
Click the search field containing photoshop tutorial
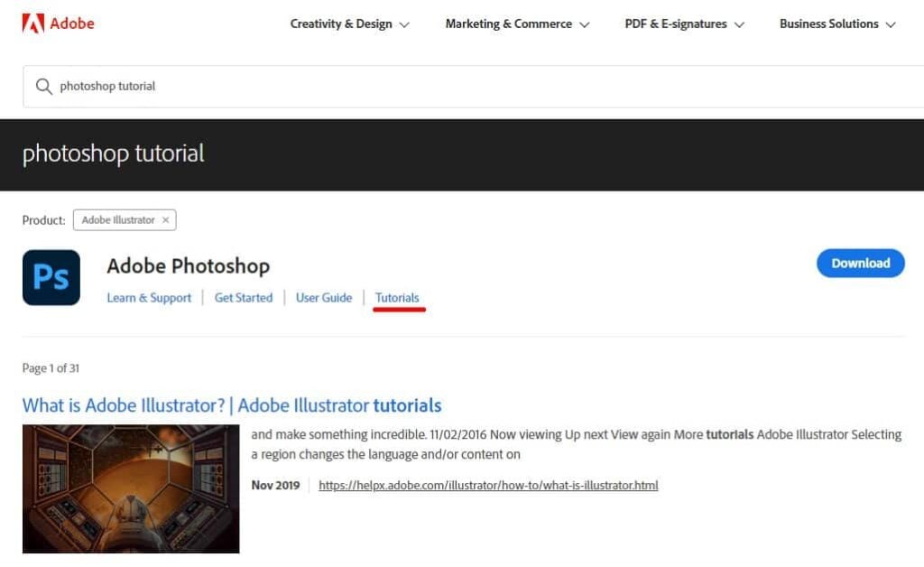tap(473, 87)
